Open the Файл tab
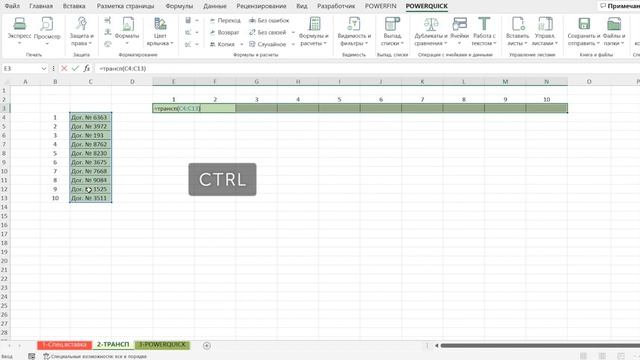The height and width of the screenshot is (360, 640). tap(12, 6)
